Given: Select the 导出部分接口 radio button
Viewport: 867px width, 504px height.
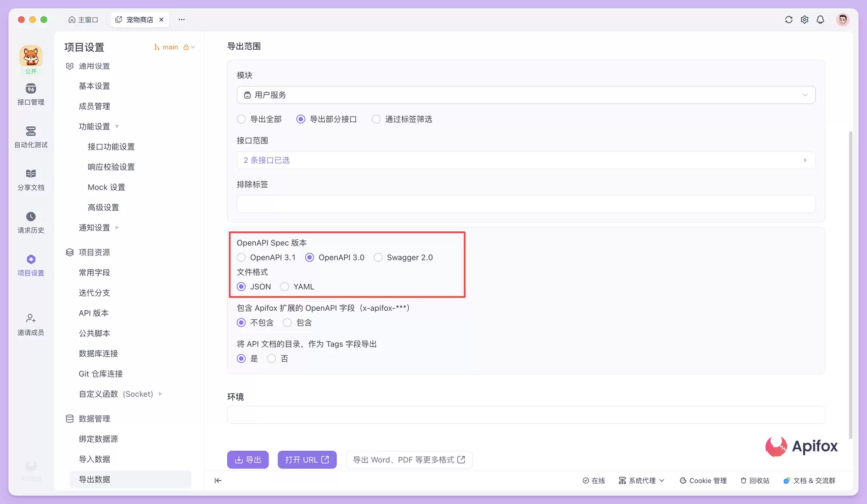Looking at the screenshot, I should [x=300, y=119].
